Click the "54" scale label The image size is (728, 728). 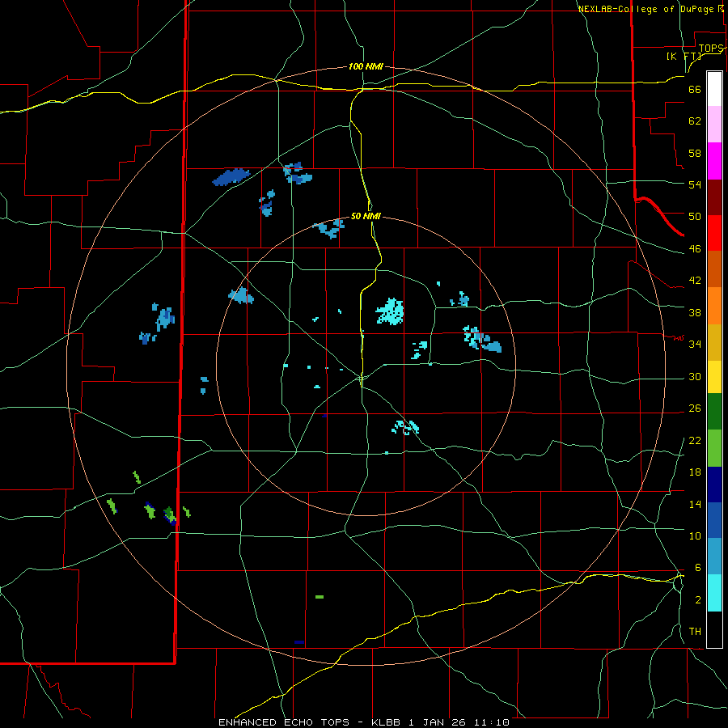click(695, 184)
